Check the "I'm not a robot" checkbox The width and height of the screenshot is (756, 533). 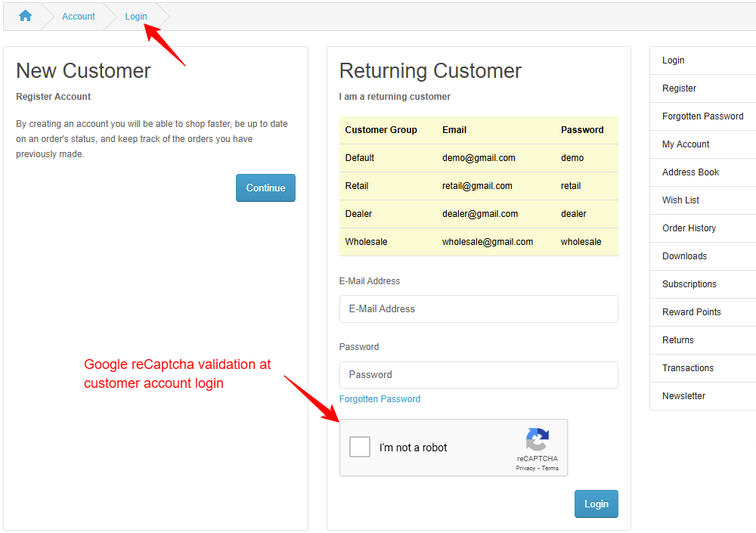click(360, 447)
